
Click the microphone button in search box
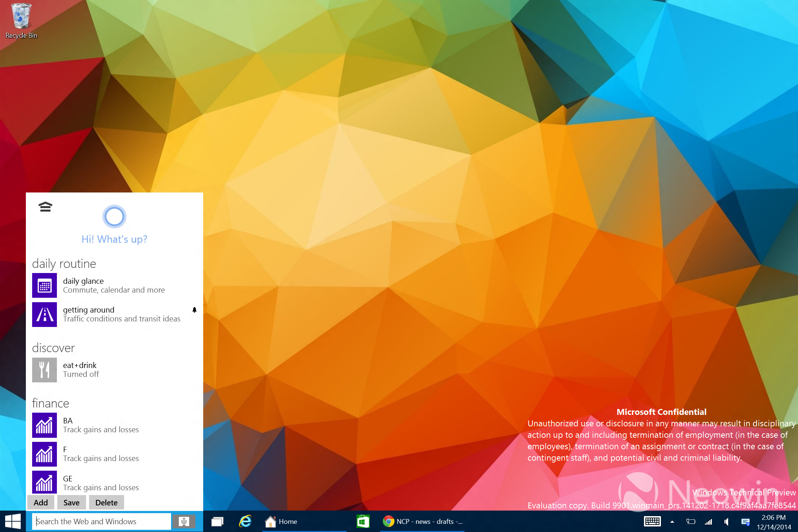[184, 521]
